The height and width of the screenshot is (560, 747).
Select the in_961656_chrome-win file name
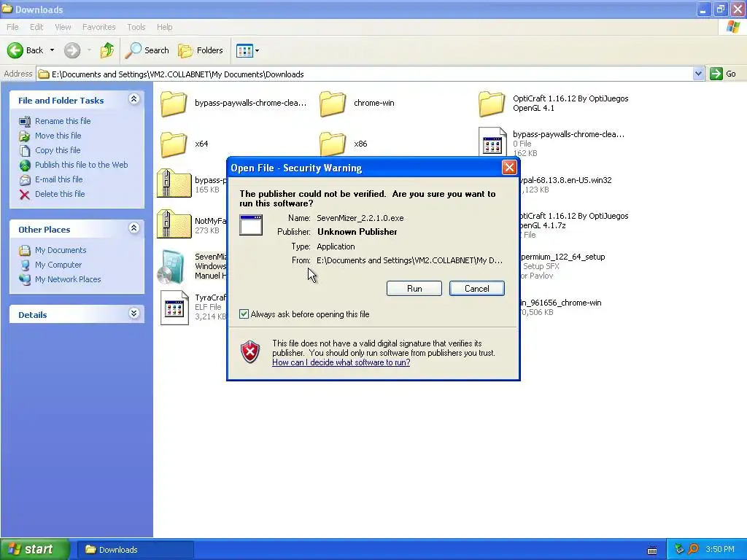coord(561,303)
